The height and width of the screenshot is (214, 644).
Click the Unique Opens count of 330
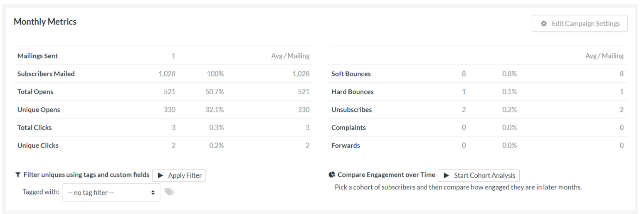[170, 110]
